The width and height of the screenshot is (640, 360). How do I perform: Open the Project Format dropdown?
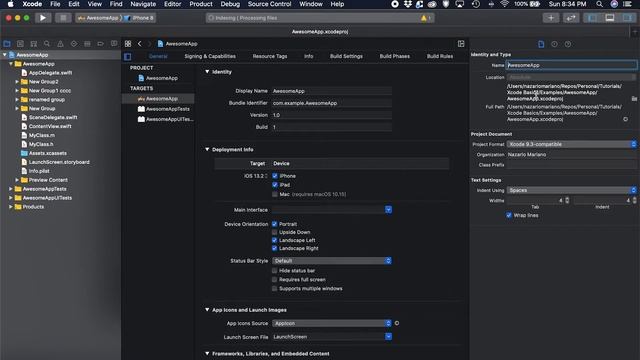point(571,144)
